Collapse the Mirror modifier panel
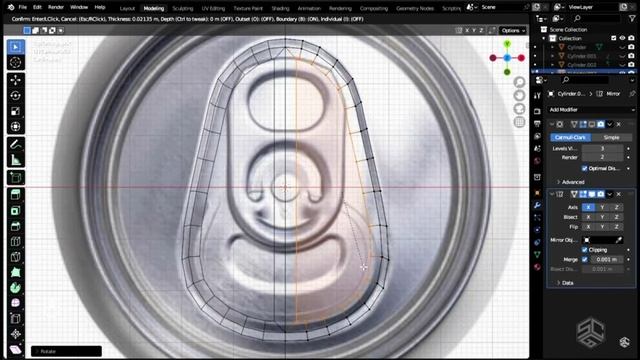640x360 pixels. [x=552, y=194]
